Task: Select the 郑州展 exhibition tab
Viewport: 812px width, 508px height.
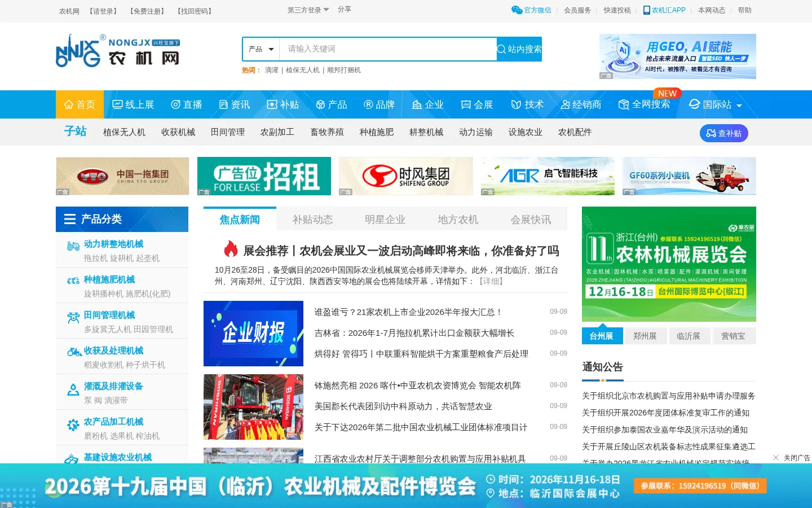Action: coord(645,336)
